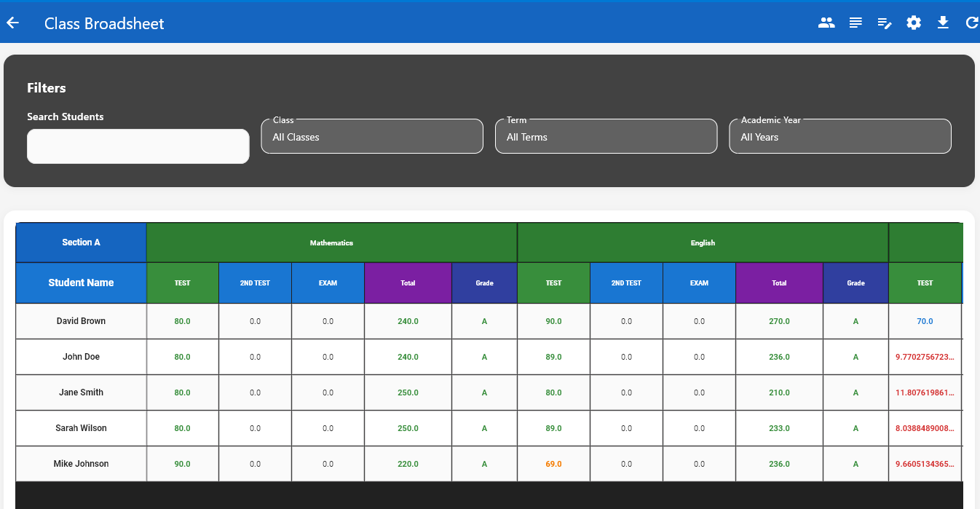Click Jane Smith's Mathematics Total 250.0
Screen dimensions: 980x509
pyautogui.click(x=408, y=392)
